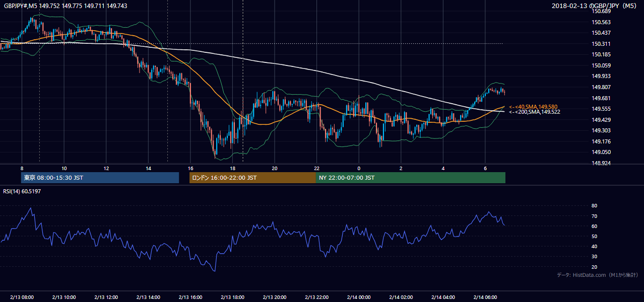Click price axis label 149.555

602,109
